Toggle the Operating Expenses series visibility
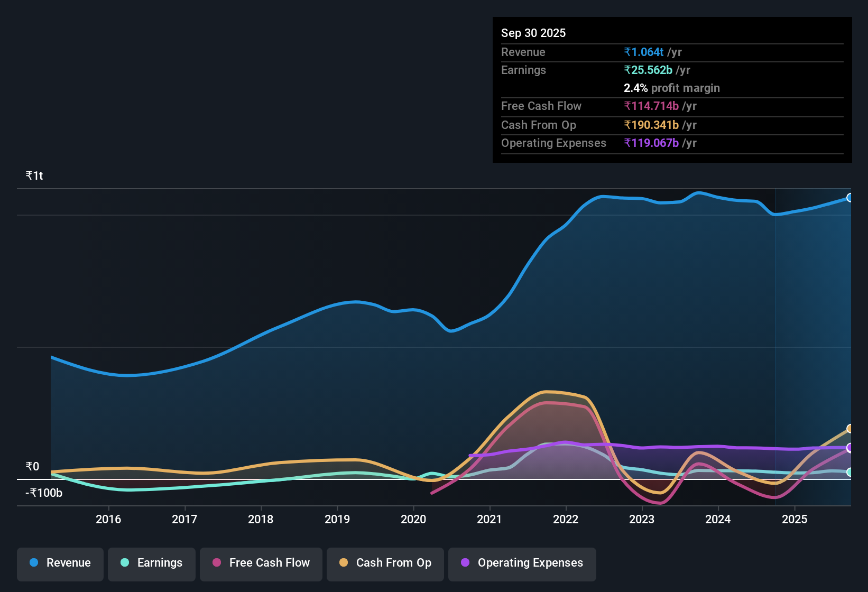868x592 pixels. click(x=522, y=563)
